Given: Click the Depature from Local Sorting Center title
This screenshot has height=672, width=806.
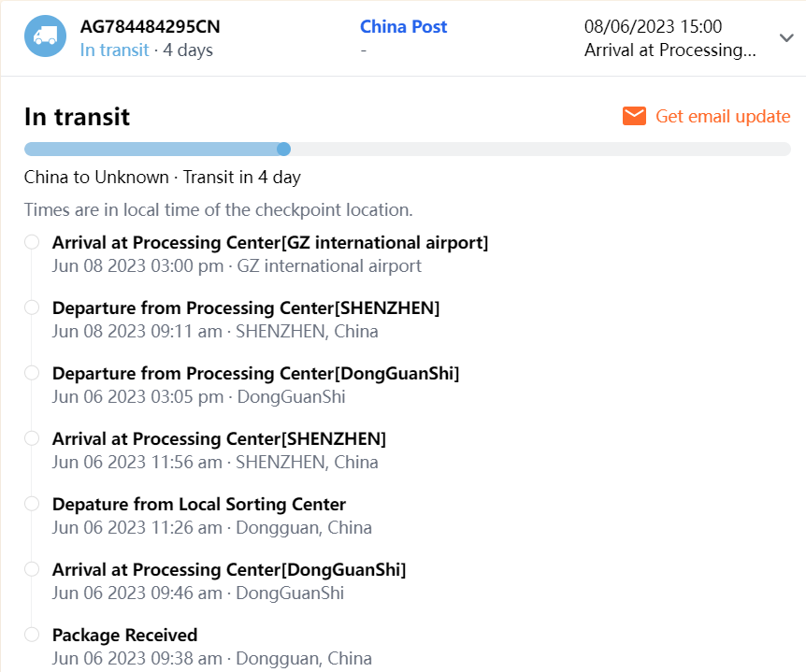Looking at the screenshot, I should coord(199,504).
